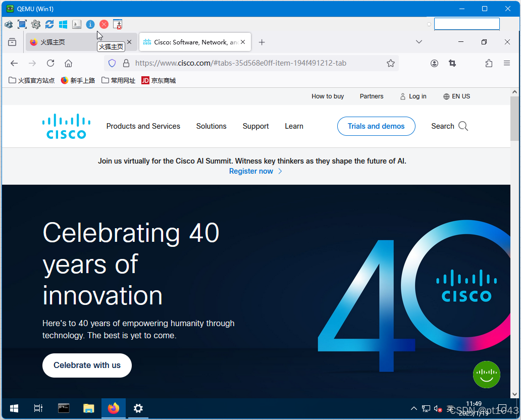Click the taskbar clock showing 11:49
The image size is (521, 420).
(474, 408)
